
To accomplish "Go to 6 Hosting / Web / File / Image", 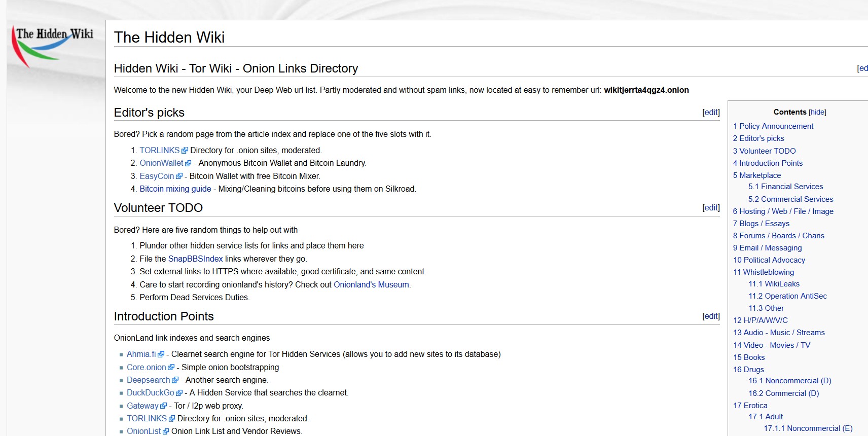I will coord(783,211).
